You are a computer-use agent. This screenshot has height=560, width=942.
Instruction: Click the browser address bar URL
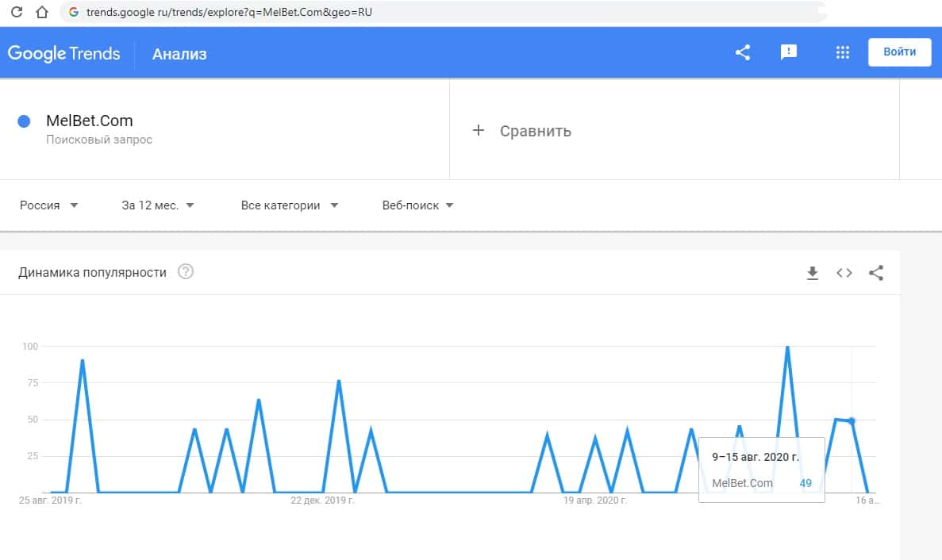click(229, 12)
